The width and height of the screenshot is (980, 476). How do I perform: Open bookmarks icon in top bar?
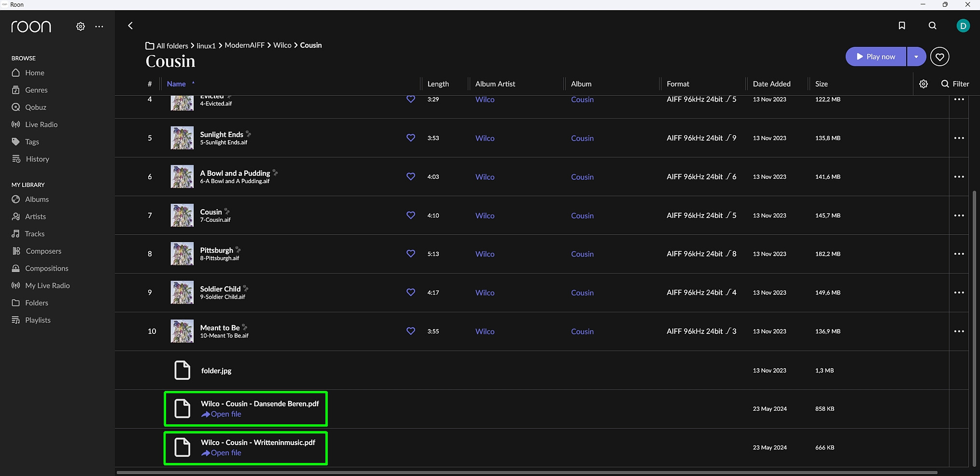point(902,26)
